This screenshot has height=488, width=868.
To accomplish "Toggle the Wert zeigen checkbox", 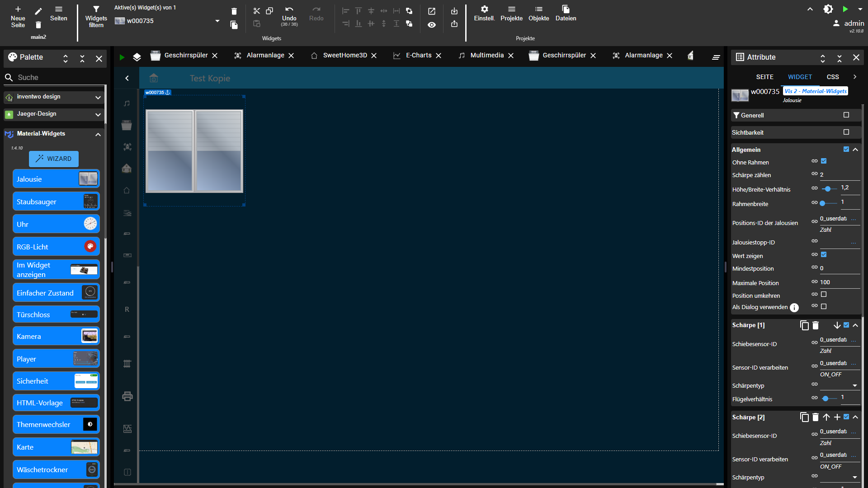I will point(824,255).
